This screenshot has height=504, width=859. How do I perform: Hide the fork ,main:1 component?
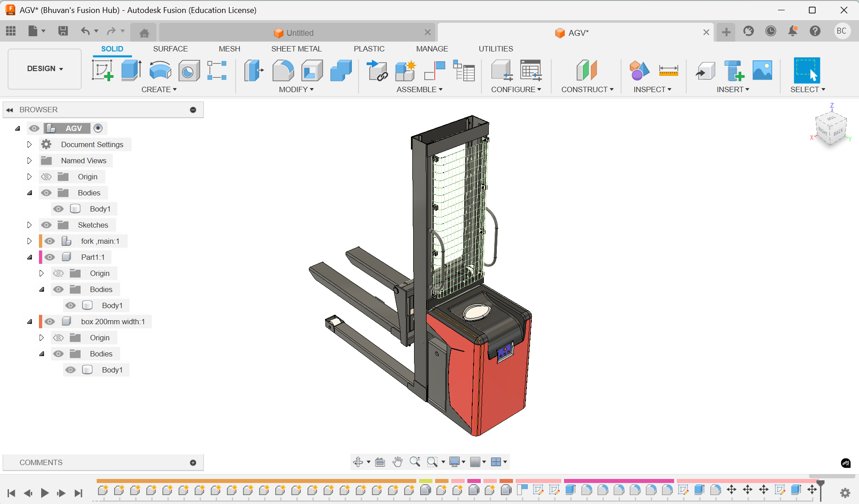click(50, 241)
